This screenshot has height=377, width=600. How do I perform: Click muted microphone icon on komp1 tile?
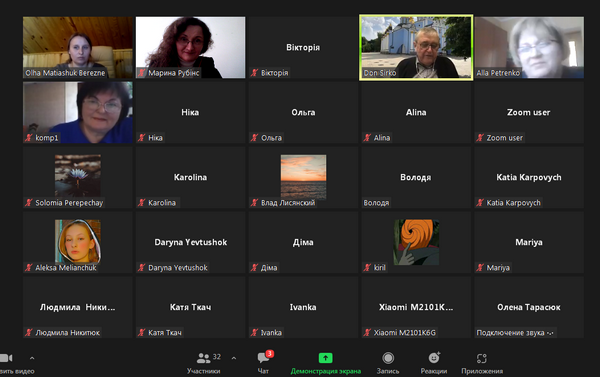(x=29, y=138)
